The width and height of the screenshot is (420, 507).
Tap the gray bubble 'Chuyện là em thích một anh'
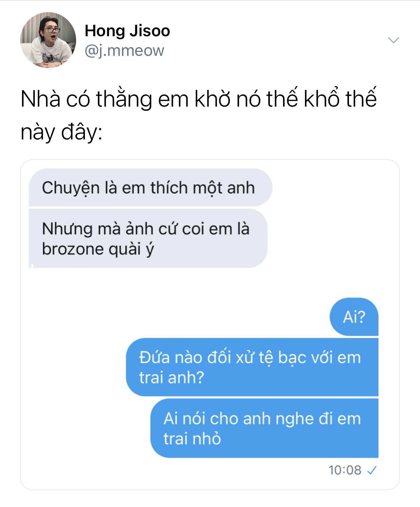coord(150,188)
